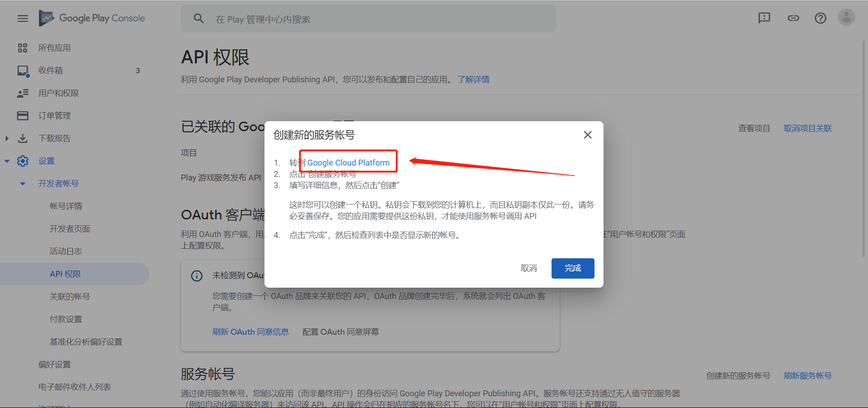Click the 完成 button in dialog
868x408 pixels.
click(573, 268)
